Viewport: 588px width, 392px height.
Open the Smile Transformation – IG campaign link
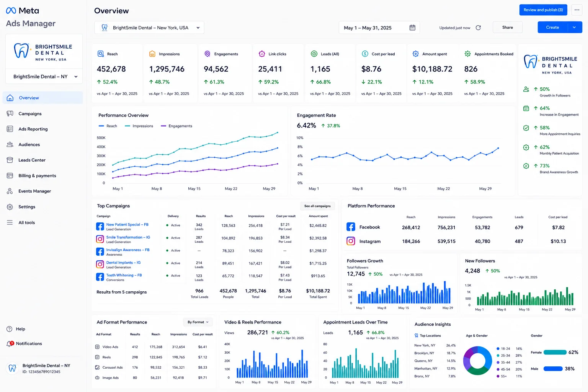pos(128,237)
